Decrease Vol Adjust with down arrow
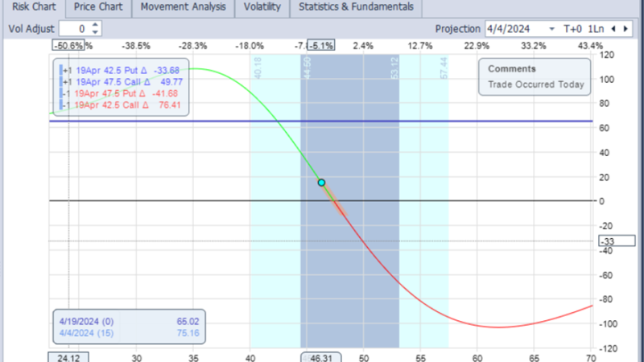The height and width of the screenshot is (362, 644). pos(96,32)
